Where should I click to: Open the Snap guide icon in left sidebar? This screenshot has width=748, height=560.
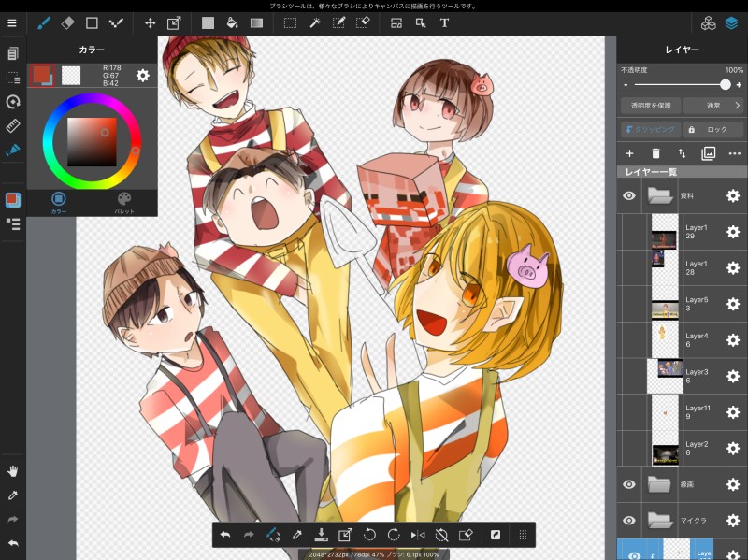point(13,150)
